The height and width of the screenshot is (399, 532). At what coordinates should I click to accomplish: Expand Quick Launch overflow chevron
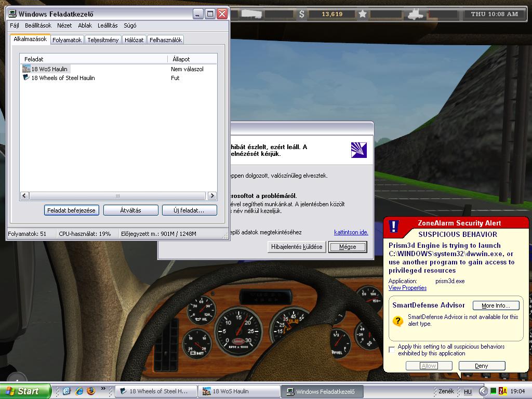click(103, 389)
